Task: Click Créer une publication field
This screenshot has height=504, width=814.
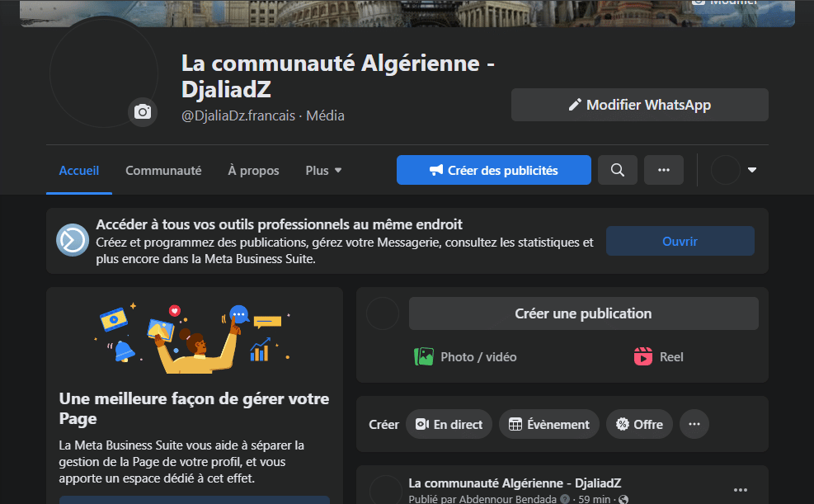Action: click(584, 313)
